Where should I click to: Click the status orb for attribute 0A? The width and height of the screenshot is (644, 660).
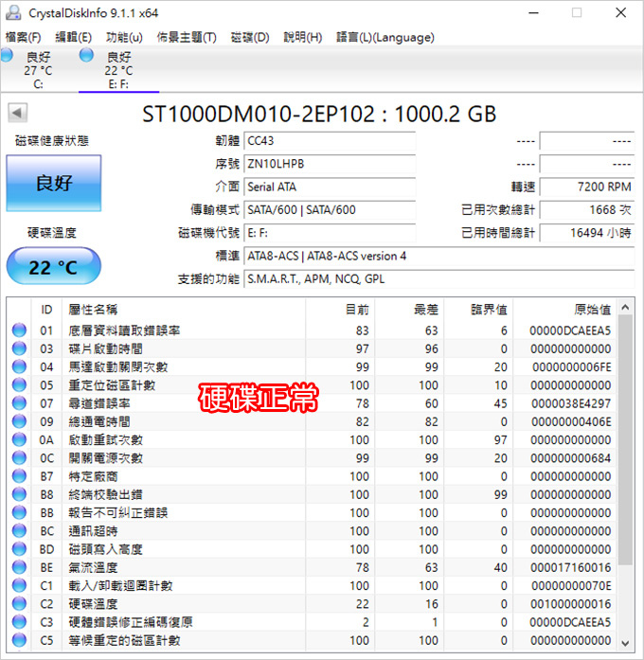[19, 440]
